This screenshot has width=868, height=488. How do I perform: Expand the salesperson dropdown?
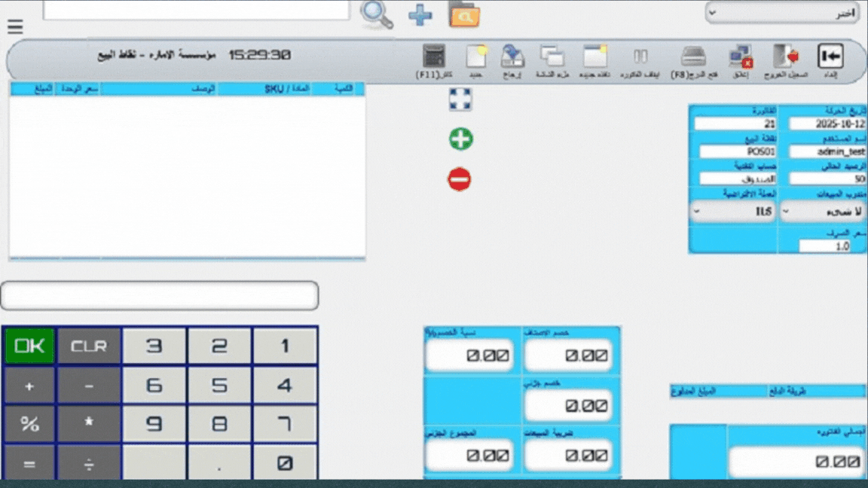[823, 212]
